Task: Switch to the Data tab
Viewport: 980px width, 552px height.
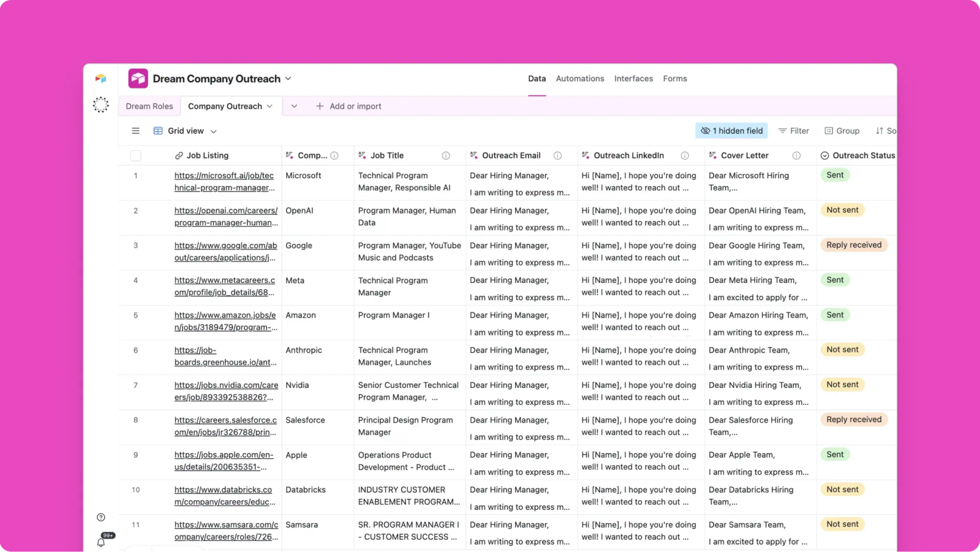Action: (537, 78)
